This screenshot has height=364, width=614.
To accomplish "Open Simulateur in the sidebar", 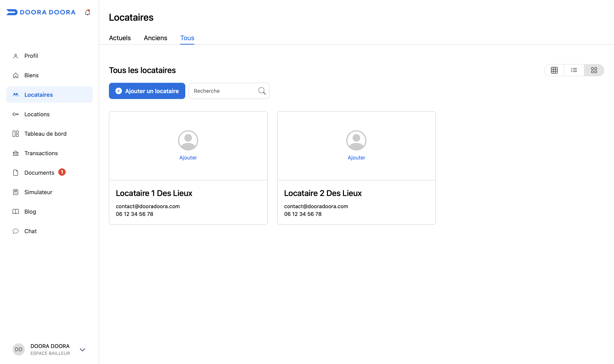I will tap(49, 192).
